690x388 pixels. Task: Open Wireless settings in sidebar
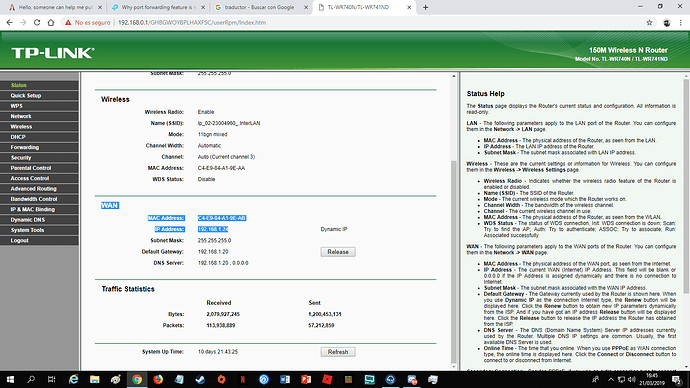(39, 127)
